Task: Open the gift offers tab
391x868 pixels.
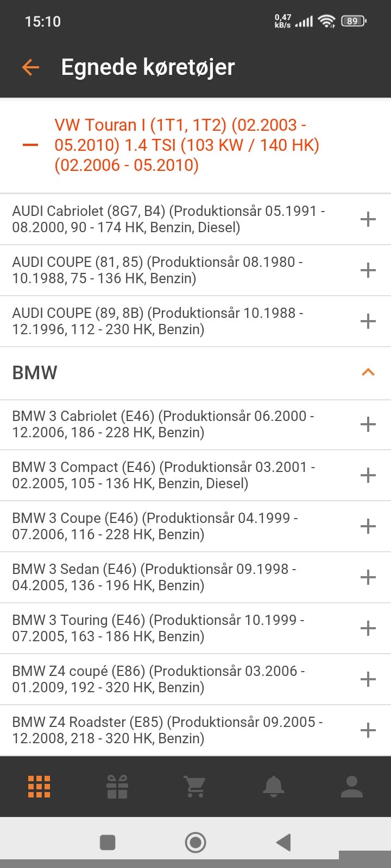Action: point(117,787)
